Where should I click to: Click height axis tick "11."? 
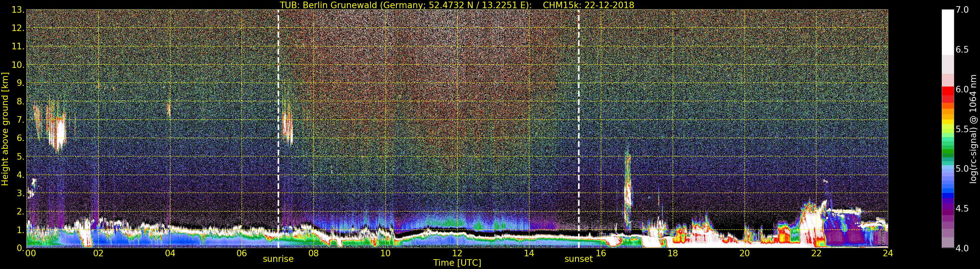point(18,46)
